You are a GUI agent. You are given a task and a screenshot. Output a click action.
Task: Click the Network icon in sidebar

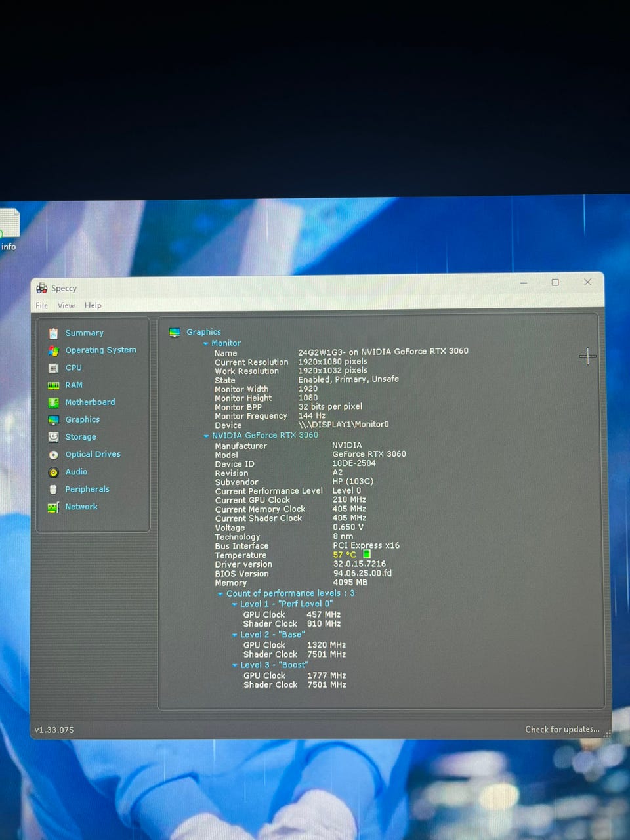tap(53, 507)
